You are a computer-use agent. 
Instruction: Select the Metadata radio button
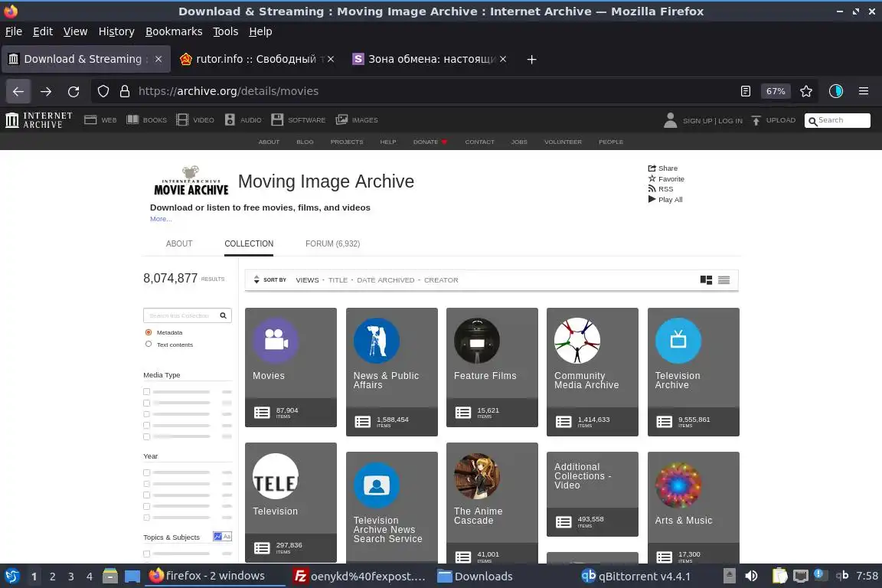pyautogui.click(x=149, y=332)
